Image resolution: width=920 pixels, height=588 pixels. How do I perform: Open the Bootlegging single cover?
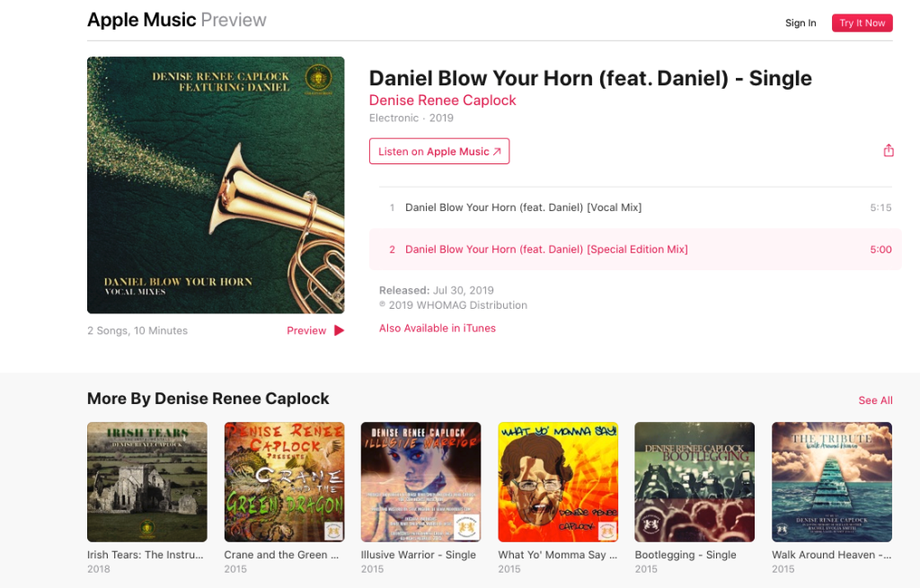coord(694,482)
